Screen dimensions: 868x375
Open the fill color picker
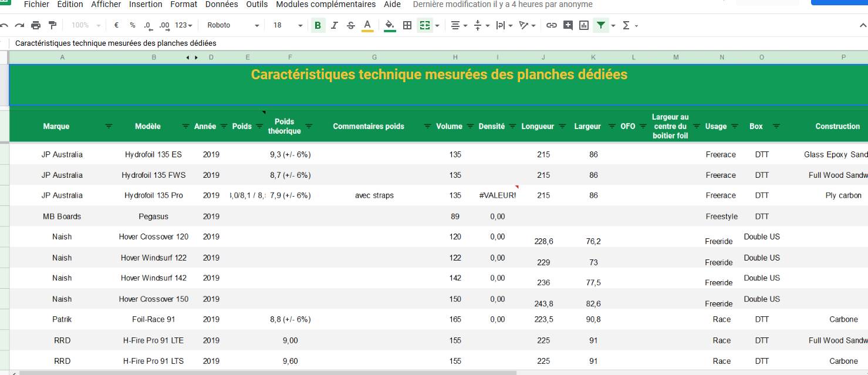pos(390,25)
